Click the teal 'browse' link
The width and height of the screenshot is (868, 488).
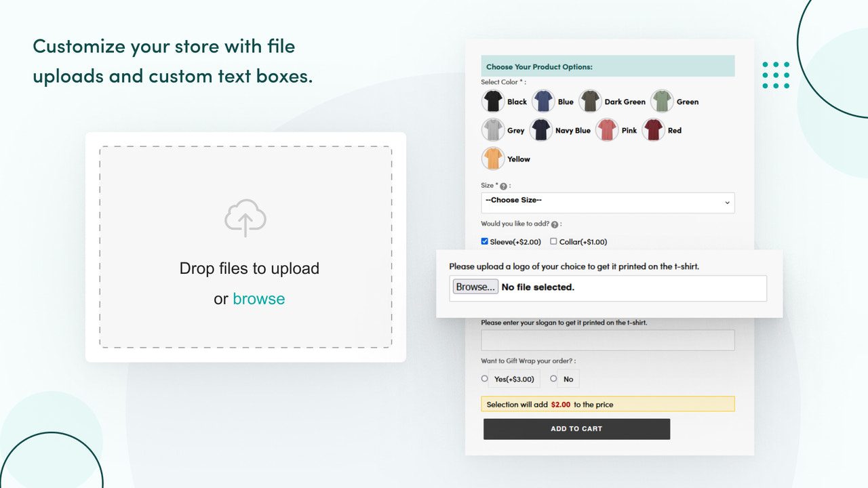point(258,298)
